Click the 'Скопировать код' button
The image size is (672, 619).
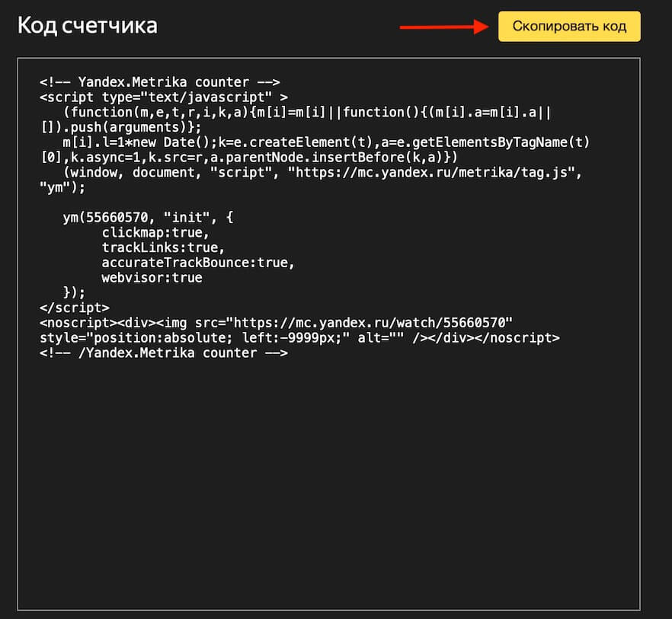pyautogui.click(x=569, y=27)
